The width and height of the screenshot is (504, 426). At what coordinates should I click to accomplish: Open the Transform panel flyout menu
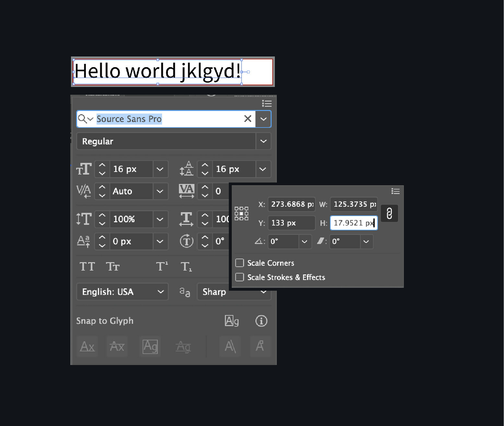pyautogui.click(x=395, y=191)
